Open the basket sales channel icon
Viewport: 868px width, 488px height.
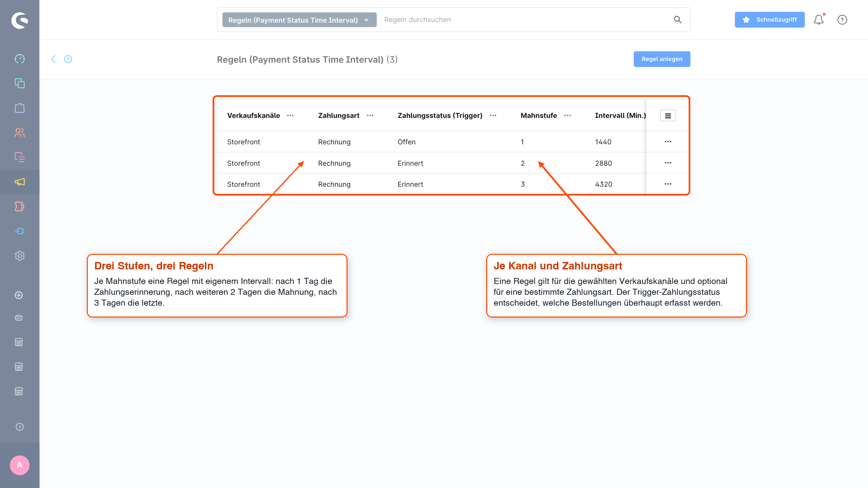pyautogui.click(x=19, y=318)
